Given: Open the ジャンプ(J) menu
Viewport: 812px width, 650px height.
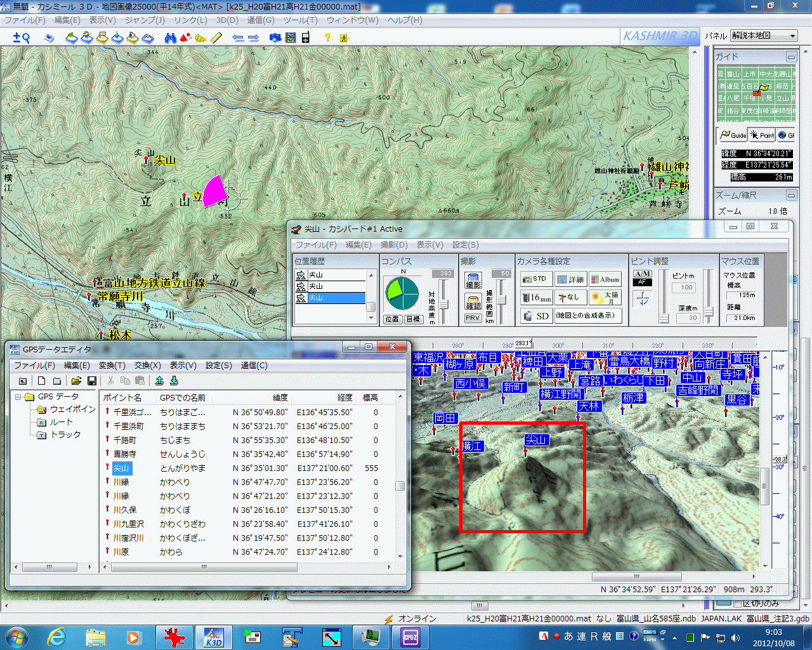Looking at the screenshot, I should (145, 20).
